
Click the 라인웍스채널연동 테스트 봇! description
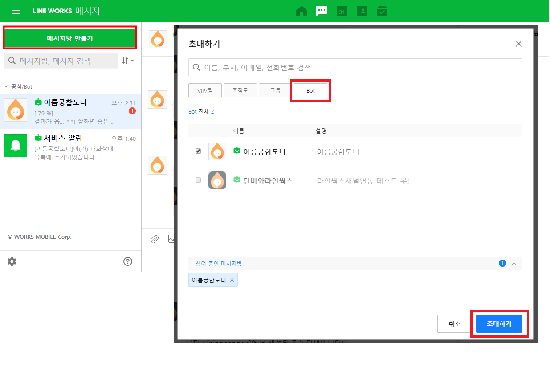[x=363, y=181]
